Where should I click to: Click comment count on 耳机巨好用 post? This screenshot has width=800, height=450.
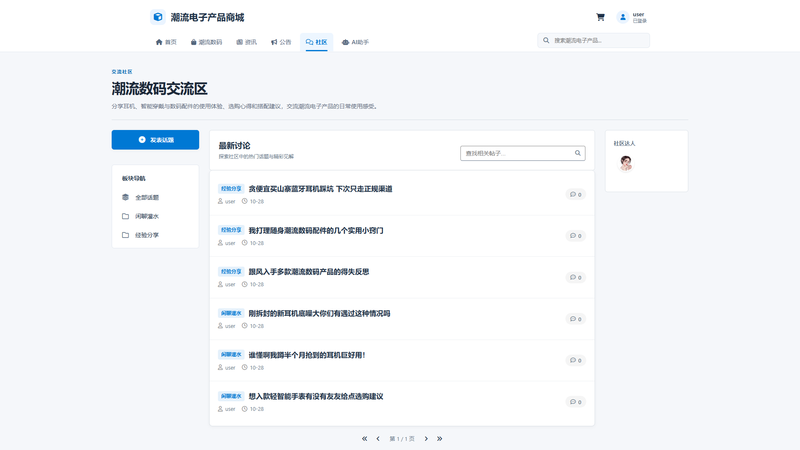pos(576,360)
